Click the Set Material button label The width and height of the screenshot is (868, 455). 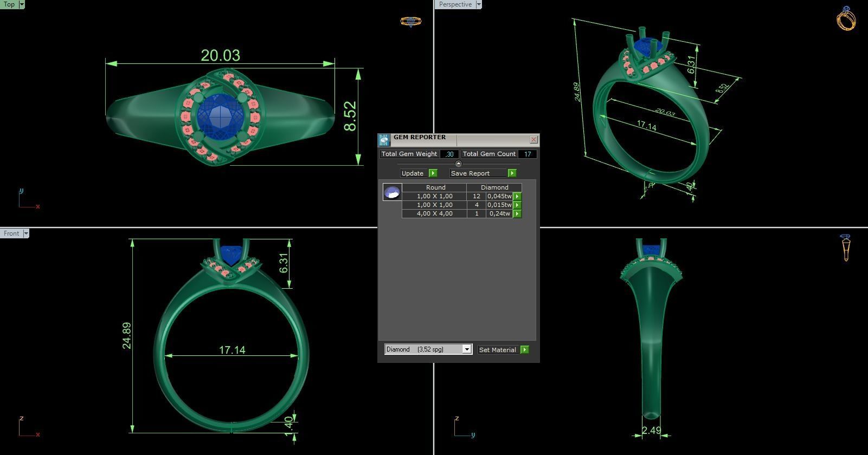[498, 350]
